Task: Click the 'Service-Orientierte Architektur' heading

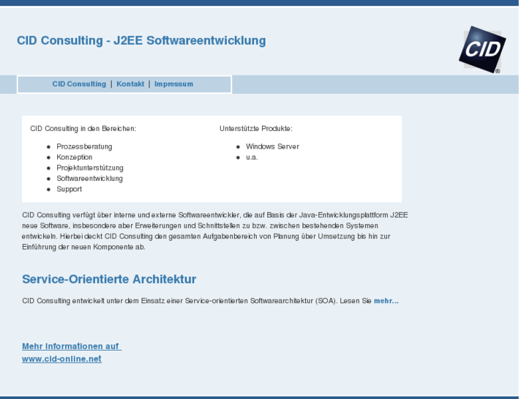Action: point(109,279)
